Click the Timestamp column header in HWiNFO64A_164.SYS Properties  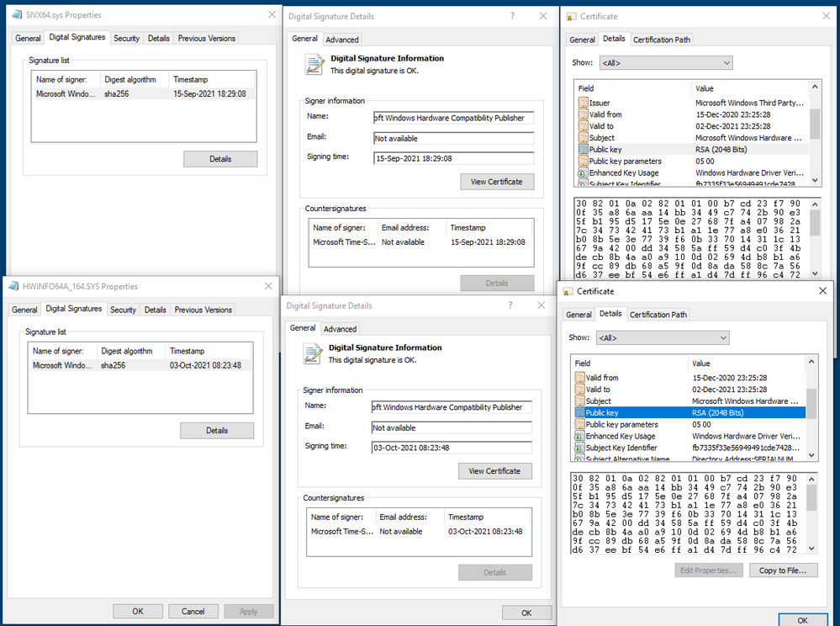tap(209, 351)
